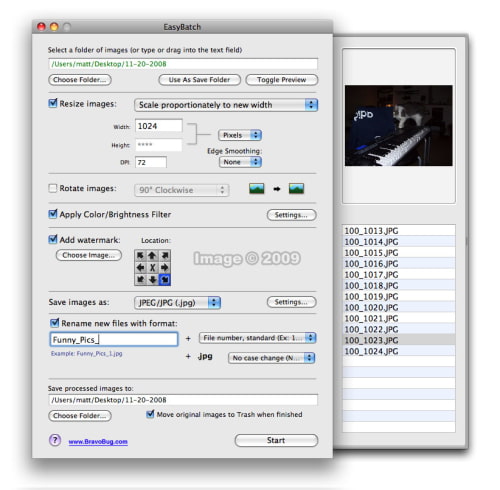Screen dimensions: 500x490
Task: Select top-left watermark location arrow
Action: pos(140,256)
